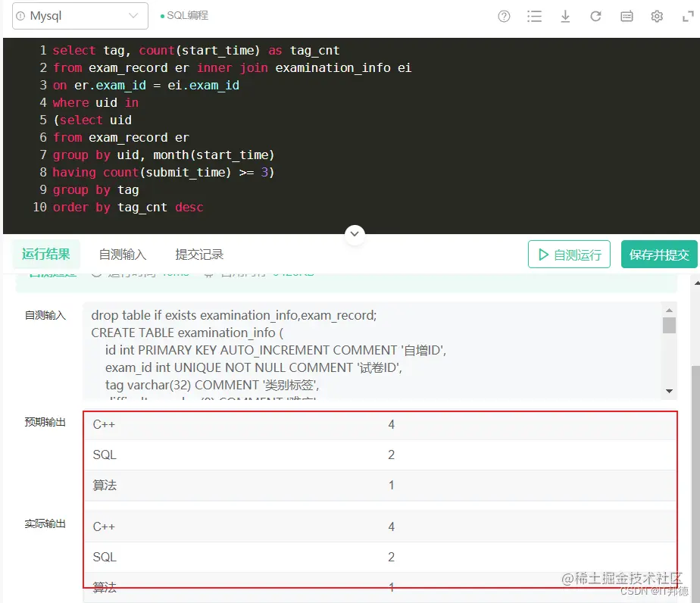
Task: Click the input box scrollbar thumb
Action: (x=669, y=325)
